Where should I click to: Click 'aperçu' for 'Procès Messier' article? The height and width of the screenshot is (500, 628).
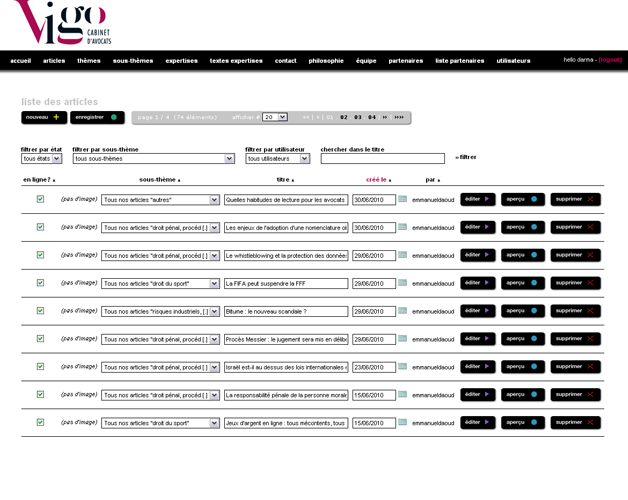(x=523, y=339)
